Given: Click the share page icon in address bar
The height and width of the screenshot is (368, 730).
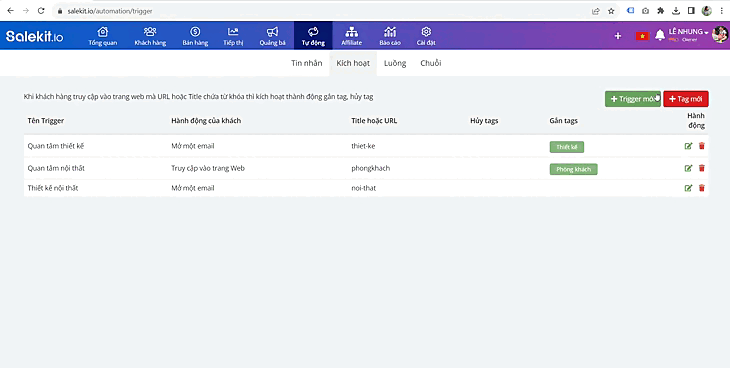Looking at the screenshot, I should click(x=595, y=11).
